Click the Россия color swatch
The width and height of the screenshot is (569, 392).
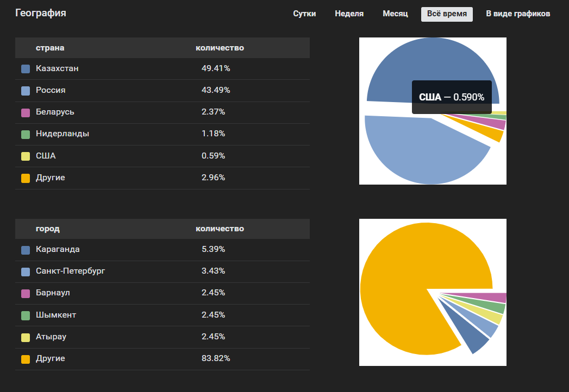(x=26, y=91)
